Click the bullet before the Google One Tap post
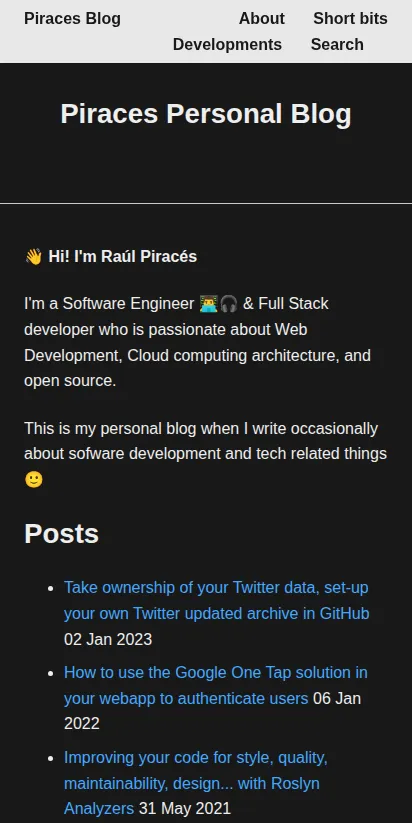 click(x=51, y=673)
